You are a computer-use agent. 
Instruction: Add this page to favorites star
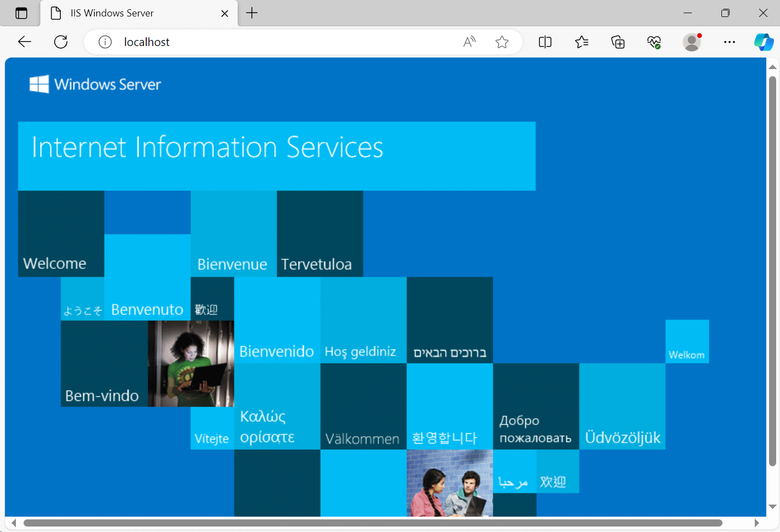(x=502, y=42)
